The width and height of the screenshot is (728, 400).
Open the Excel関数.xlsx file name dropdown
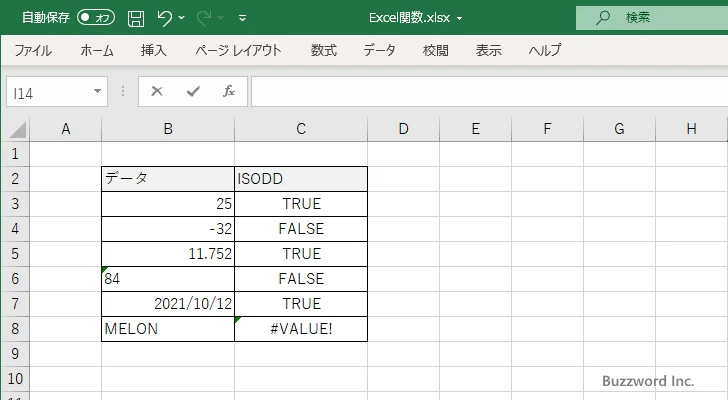[460, 19]
